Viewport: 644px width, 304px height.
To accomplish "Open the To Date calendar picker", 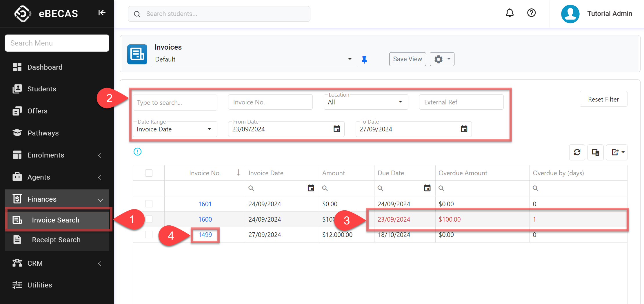I will click(x=464, y=129).
